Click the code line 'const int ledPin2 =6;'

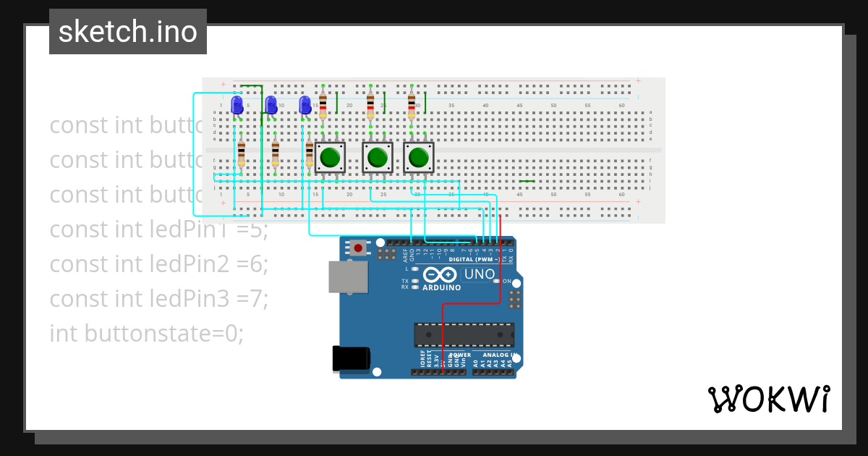[x=159, y=264]
